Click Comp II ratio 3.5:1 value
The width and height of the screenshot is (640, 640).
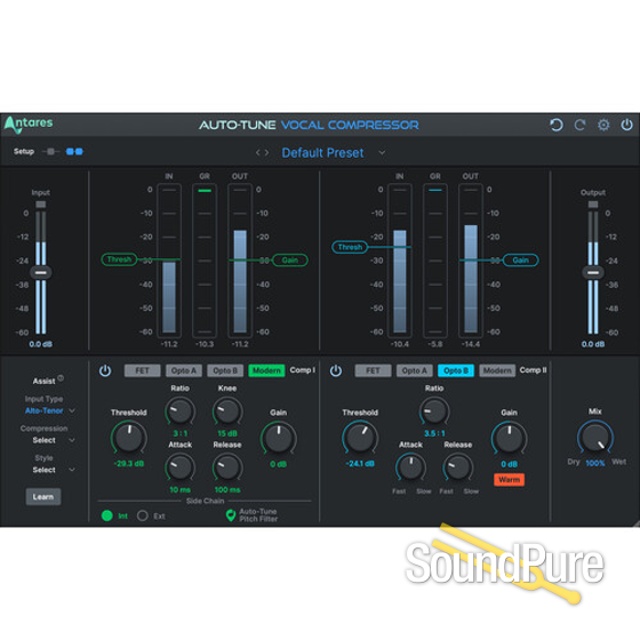click(x=434, y=433)
